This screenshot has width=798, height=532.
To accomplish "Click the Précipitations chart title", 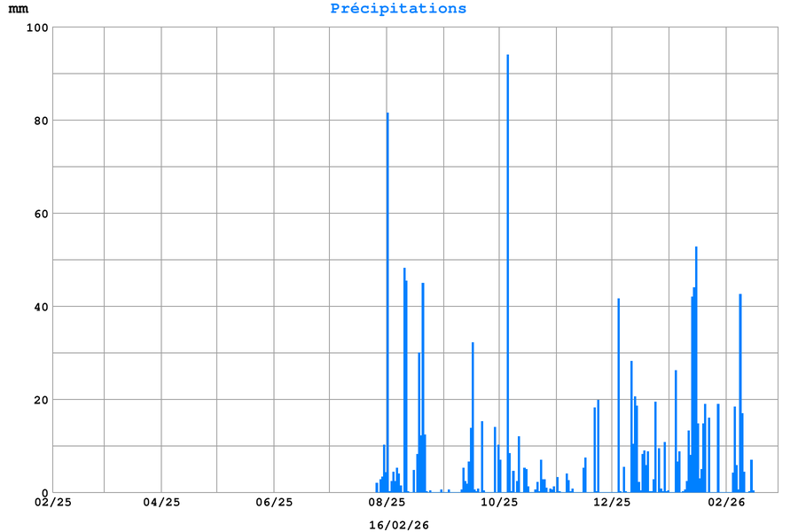I will pyautogui.click(x=398, y=9).
